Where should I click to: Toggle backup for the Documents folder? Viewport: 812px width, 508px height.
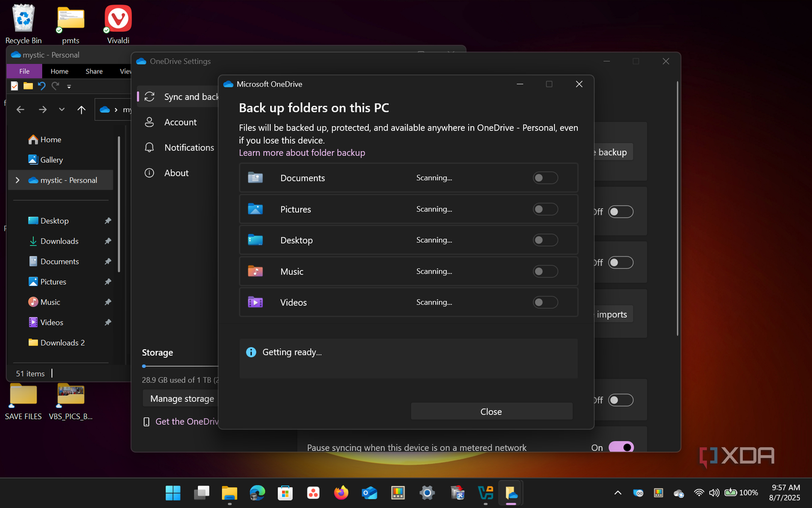[x=546, y=178]
